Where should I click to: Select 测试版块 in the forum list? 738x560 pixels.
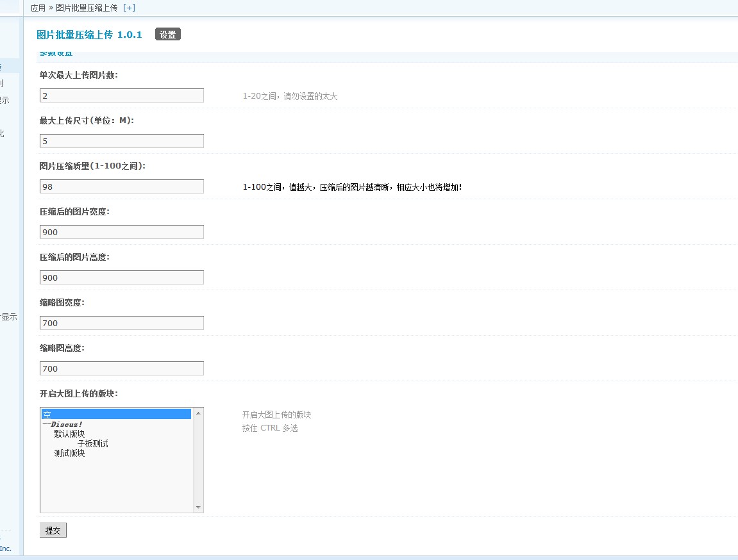pos(69,453)
